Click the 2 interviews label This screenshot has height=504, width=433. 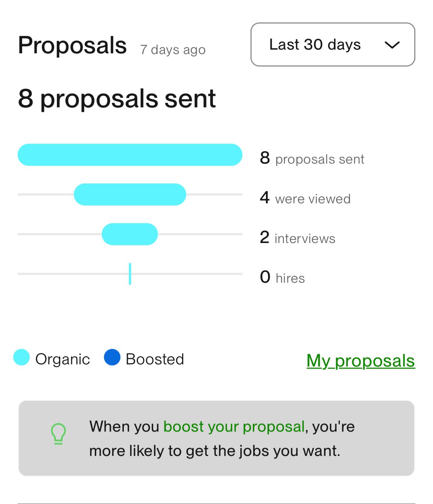pyautogui.click(x=297, y=238)
